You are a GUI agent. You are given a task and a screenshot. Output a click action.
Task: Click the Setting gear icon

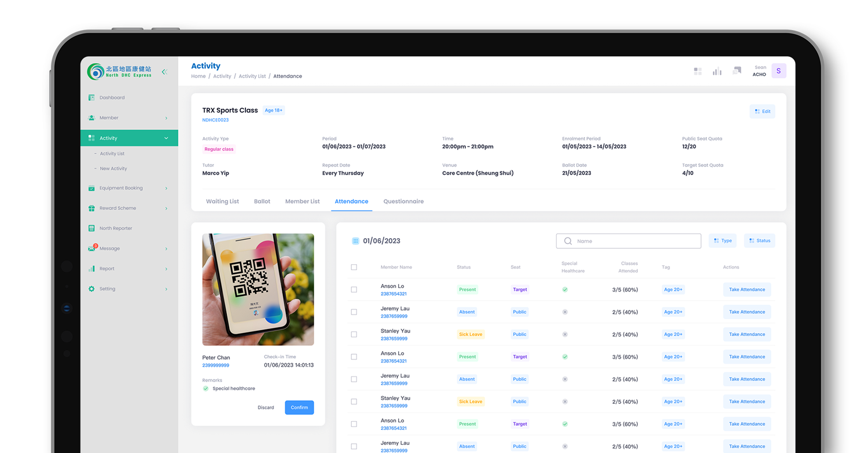91,288
